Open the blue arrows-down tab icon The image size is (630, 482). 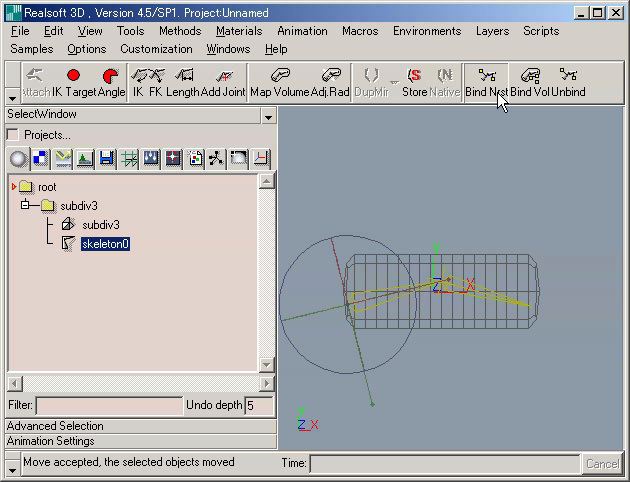coord(151,159)
